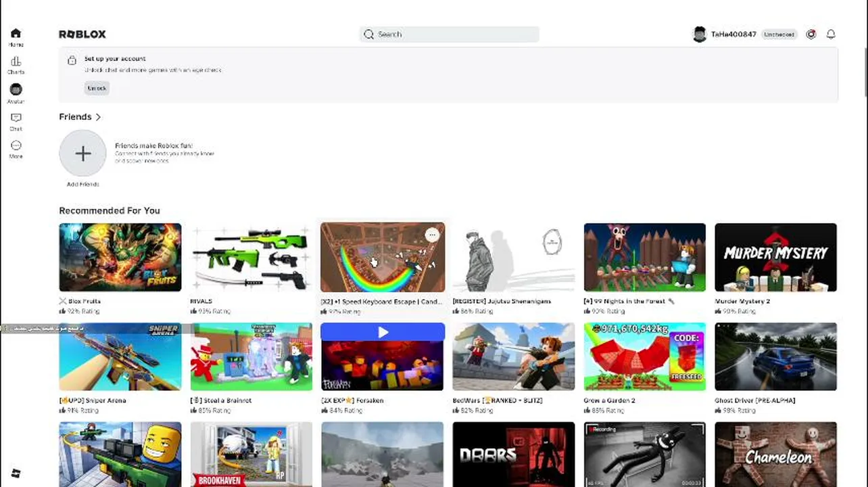Open the Murder Mystery 2 thumbnail
The image size is (868, 487).
[776, 257]
